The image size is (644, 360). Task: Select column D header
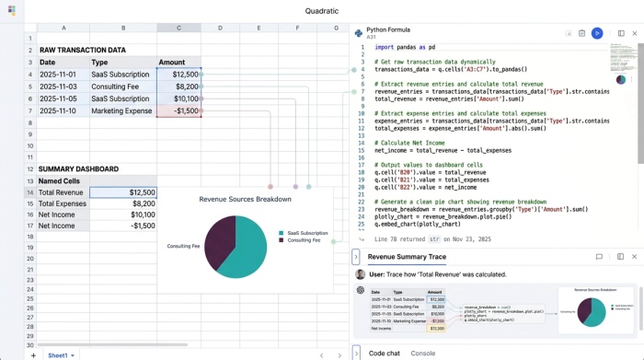[x=220, y=28]
